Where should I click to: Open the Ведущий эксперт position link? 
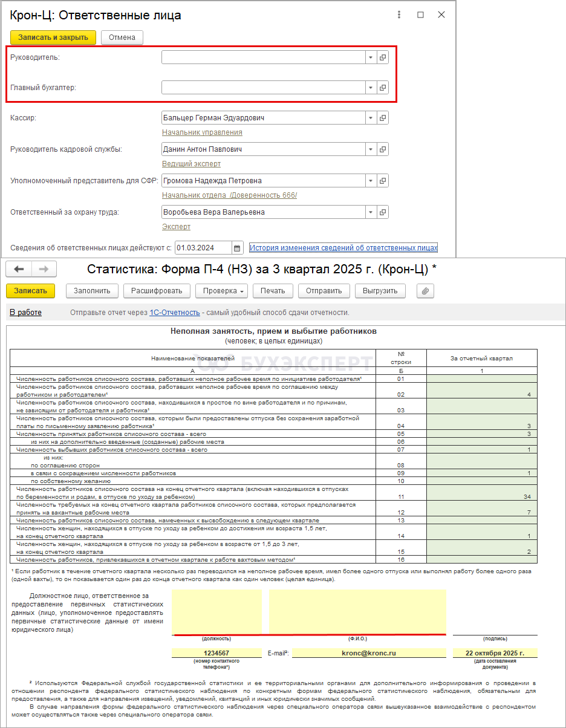191,164
